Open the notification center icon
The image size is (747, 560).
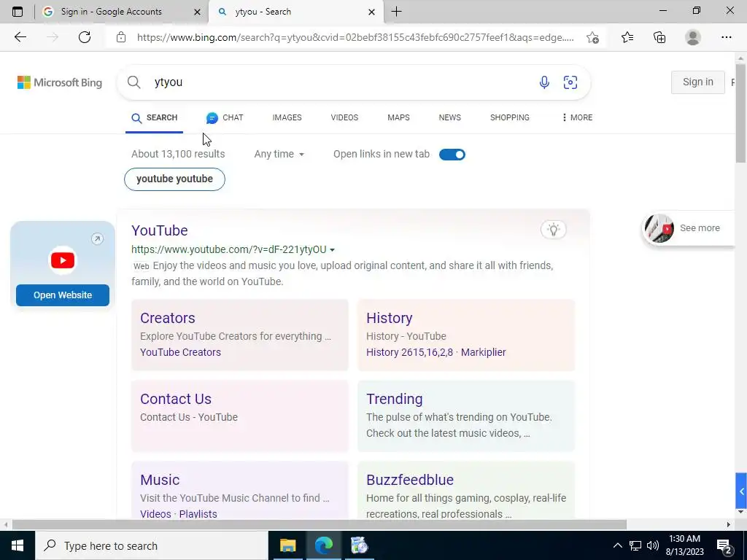pos(724,545)
